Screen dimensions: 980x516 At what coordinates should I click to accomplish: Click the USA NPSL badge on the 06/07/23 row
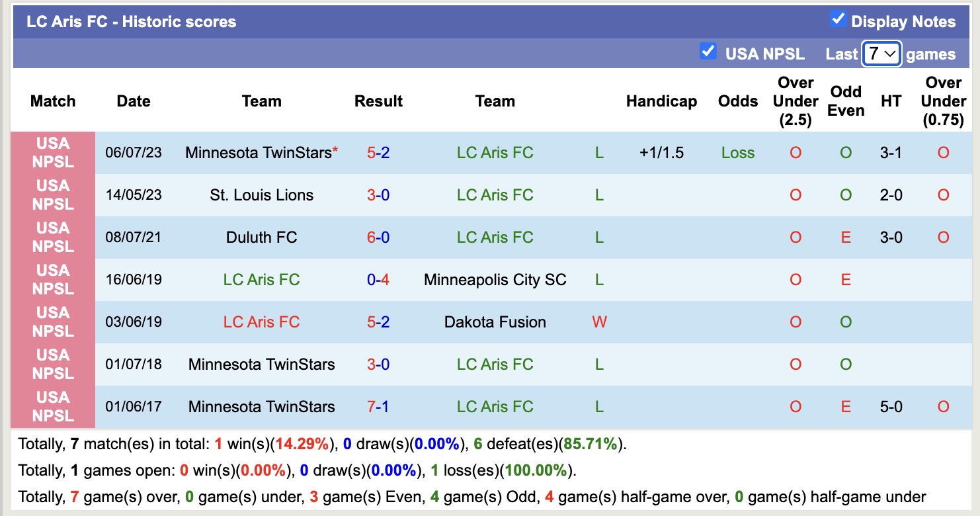pos(53,152)
